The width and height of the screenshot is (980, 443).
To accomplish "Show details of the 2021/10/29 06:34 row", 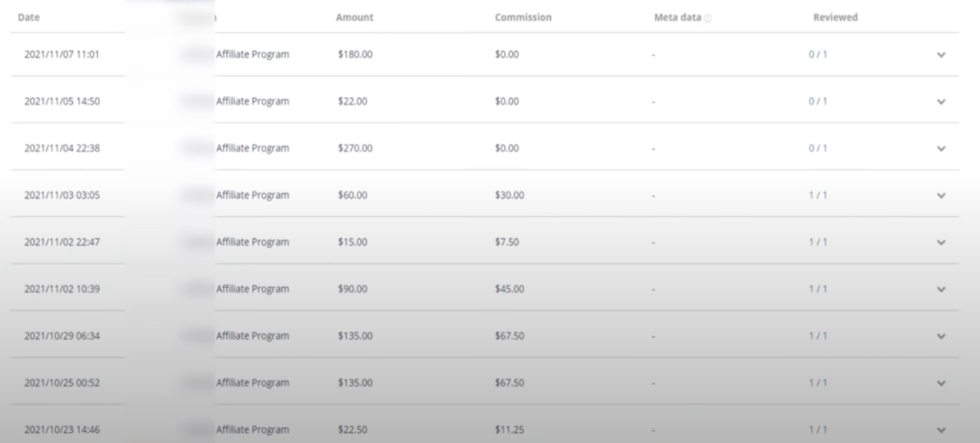I will pyautogui.click(x=941, y=336).
